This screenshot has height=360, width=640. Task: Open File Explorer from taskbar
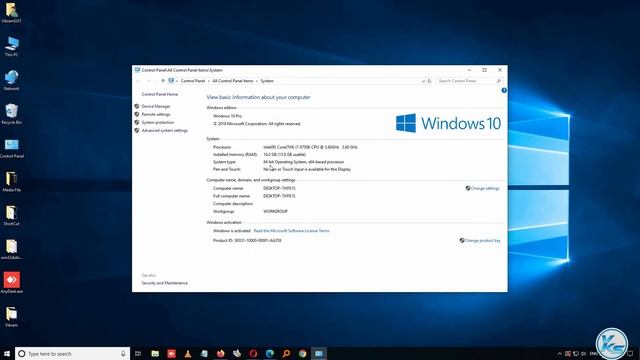[155, 353]
